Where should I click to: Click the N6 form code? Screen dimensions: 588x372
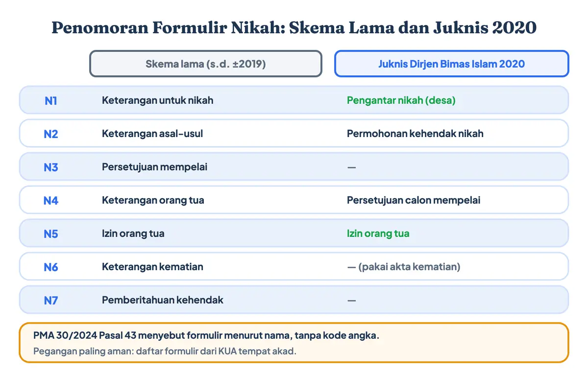tap(51, 267)
